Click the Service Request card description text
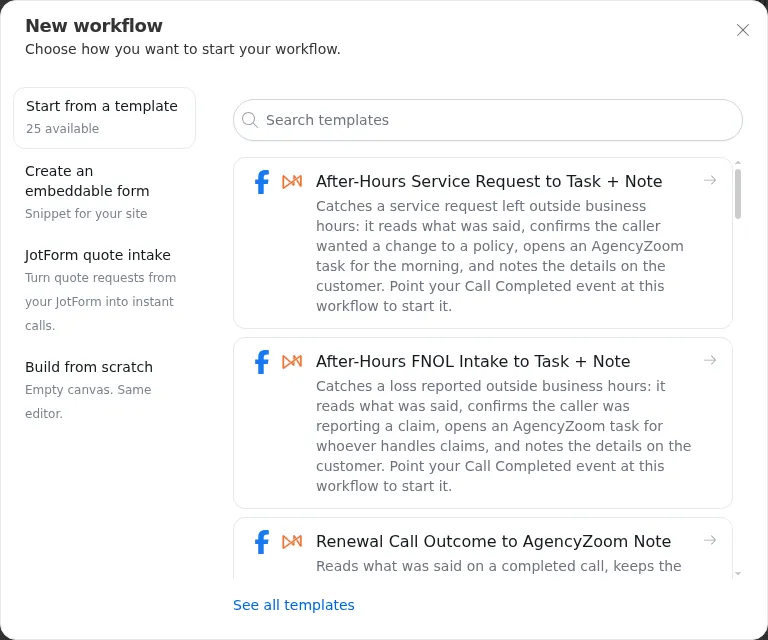The height and width of the screenshot is (640, 768). click(x=500, y=256)
